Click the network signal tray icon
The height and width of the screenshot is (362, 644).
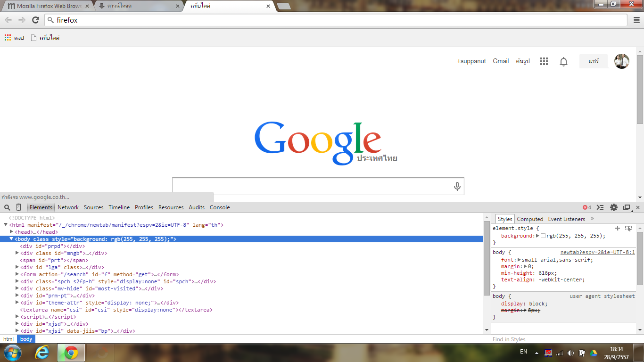pyautogui.click(x=560, y=353)
